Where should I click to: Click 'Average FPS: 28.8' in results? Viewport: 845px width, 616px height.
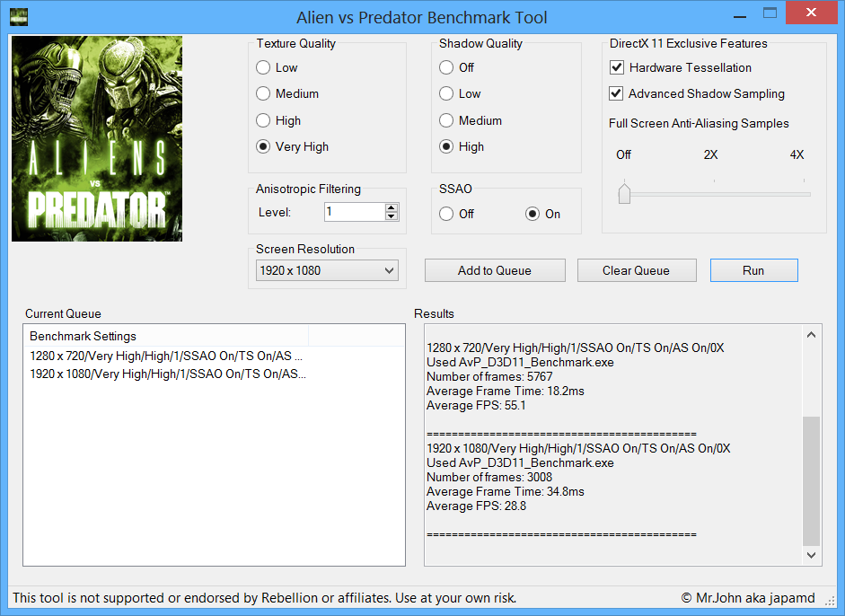pyautogui.click(x=477, y=506)
